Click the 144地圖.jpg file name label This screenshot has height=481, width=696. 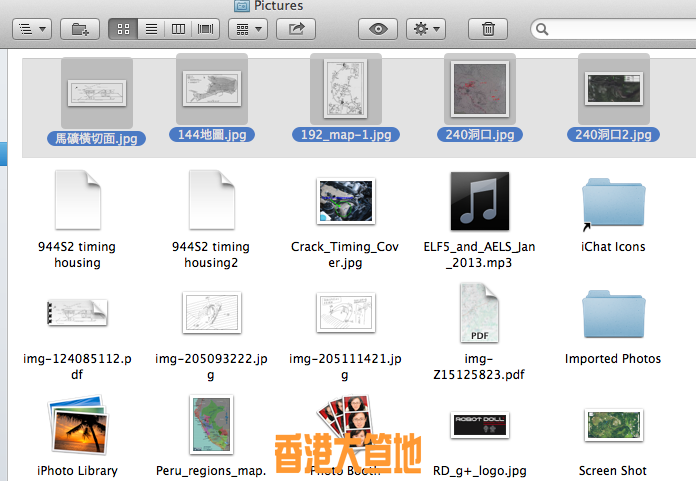point(212,134)
